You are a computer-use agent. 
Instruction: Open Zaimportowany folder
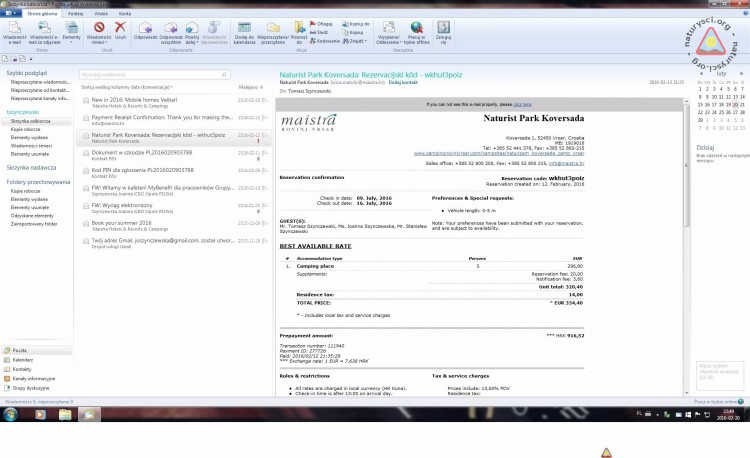[34, 224]
